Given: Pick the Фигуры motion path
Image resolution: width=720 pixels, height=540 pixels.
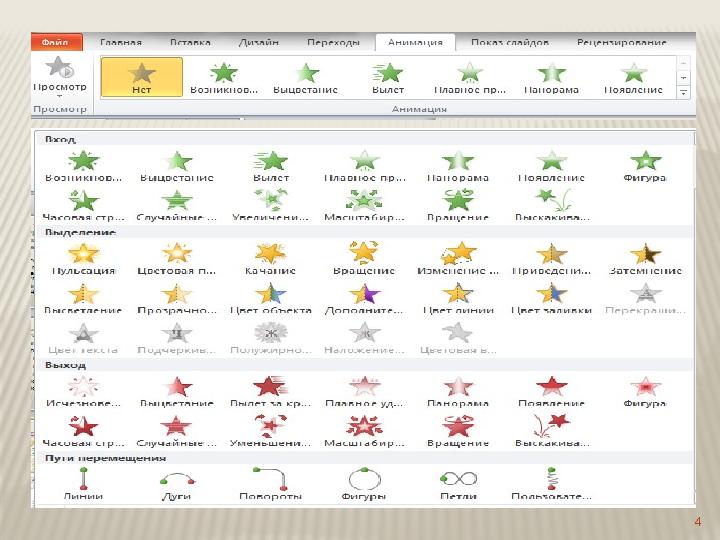Looking at the screenshot, I should point(364,484).
